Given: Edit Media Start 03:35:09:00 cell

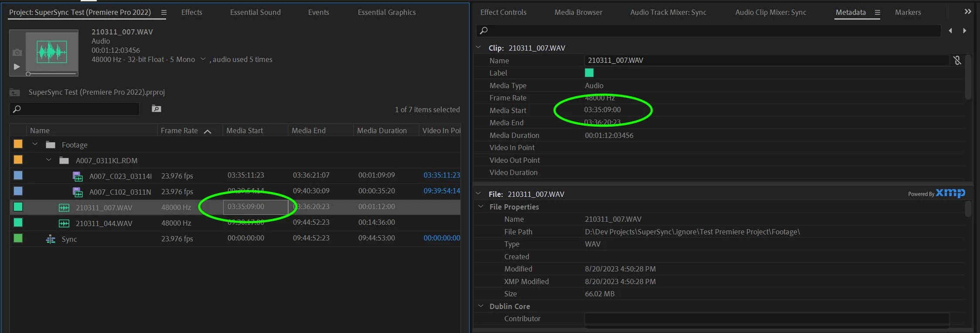Looking at the screenshot, I should [x=255, y=207].
